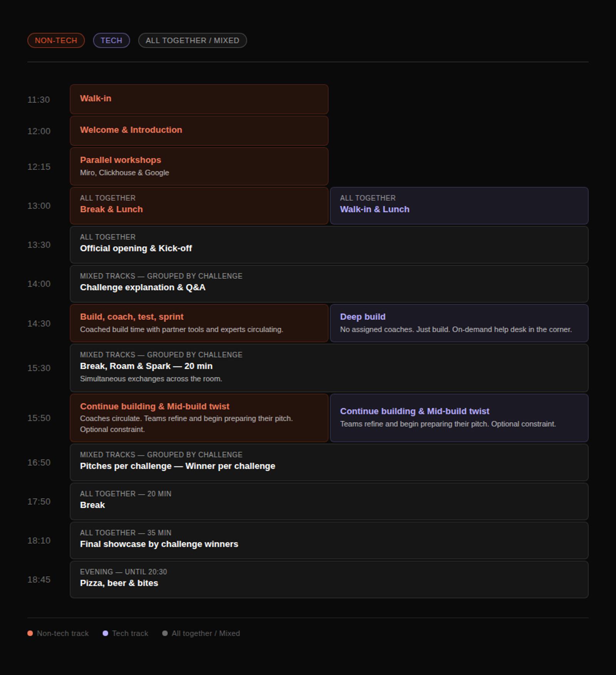The height and width of the screenshot is (675, 616).
Task: Select the Deep build session card
Action: tap(459, 323)
